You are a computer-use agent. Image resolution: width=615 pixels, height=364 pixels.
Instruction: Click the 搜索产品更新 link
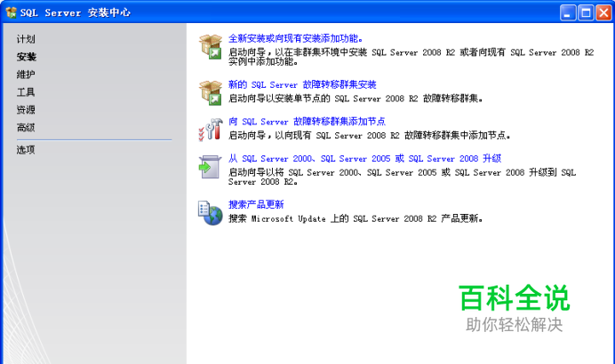(256, 204)
